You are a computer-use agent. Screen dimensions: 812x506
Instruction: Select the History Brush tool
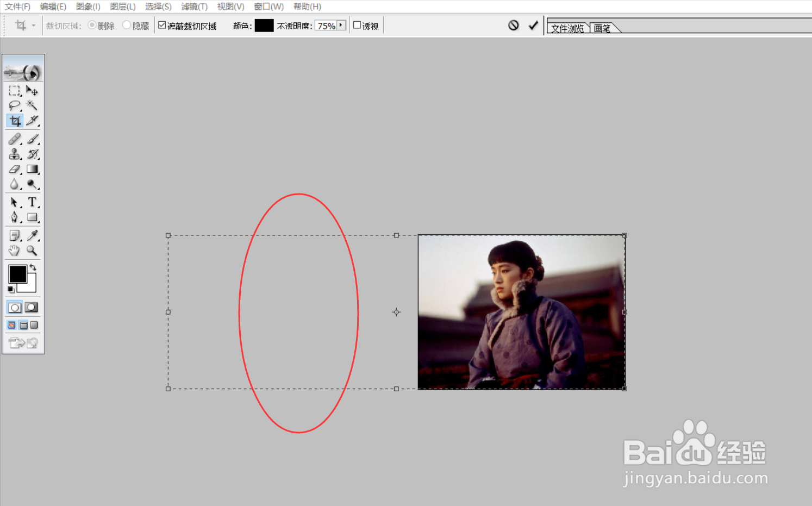tap(32, 154)
